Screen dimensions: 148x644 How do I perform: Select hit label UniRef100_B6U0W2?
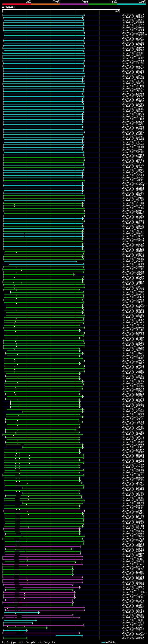(133, 310)
